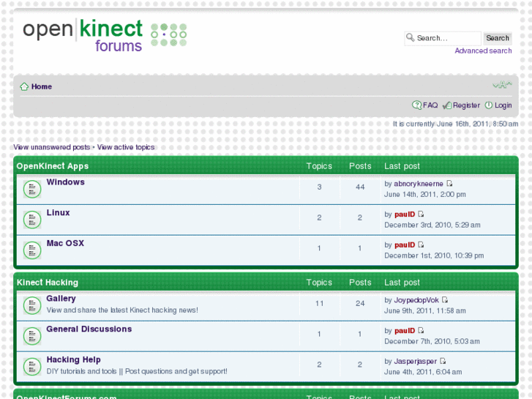Go to Home breadcrumb link
The width and height of the screenshot is (532, 399).
click(42, 86)
